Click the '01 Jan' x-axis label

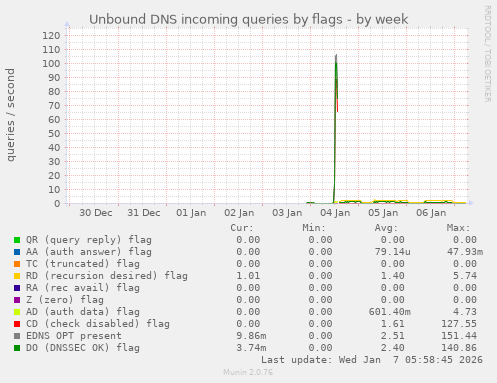191,213
